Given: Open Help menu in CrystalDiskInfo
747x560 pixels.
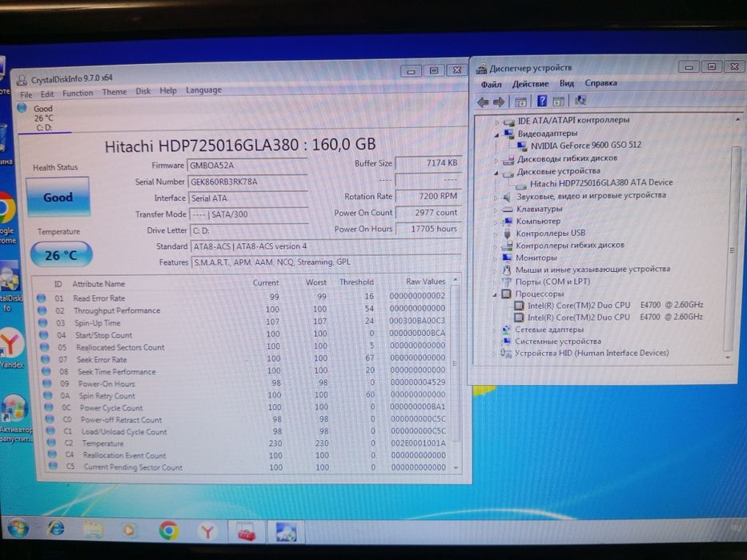Looking at the screenshot, I should (168, 90).
